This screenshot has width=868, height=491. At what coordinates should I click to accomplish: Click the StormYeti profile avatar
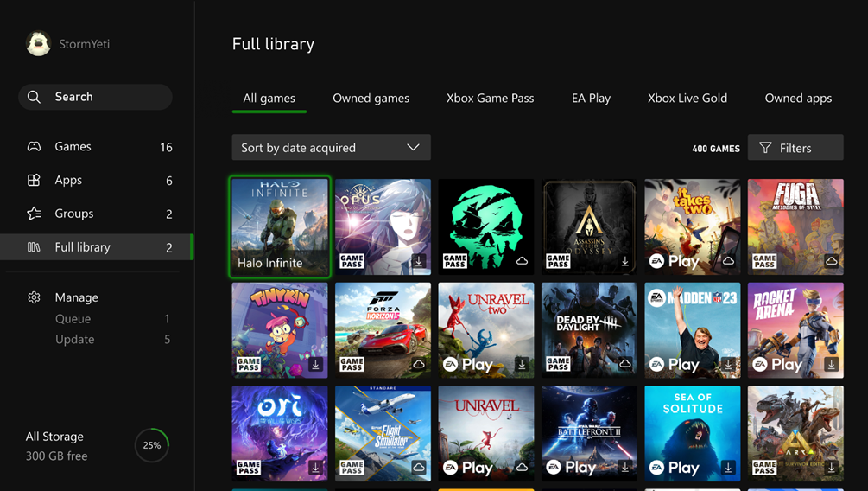tap(38, 44)
